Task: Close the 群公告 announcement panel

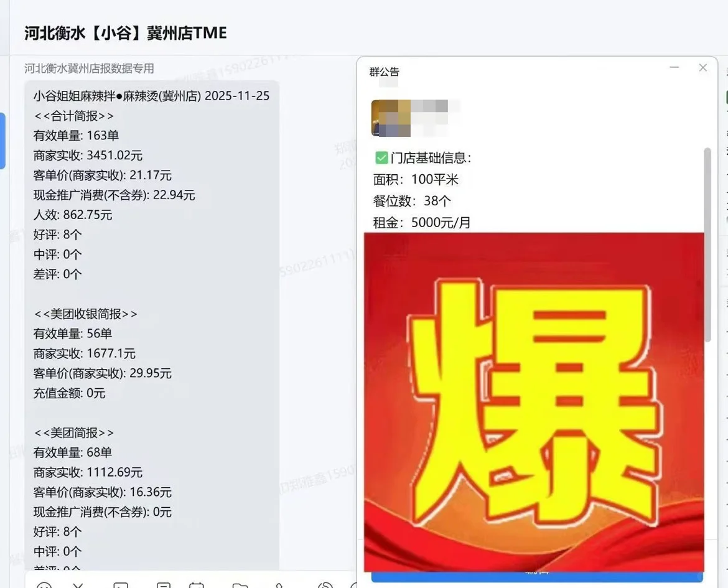Action: (703, 68)
